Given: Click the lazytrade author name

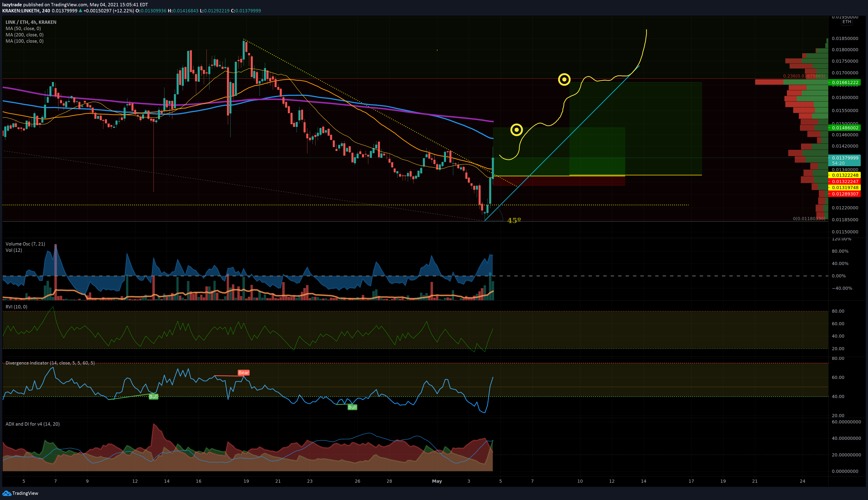Looking at the screenshot, I should [x=12, y=4].
